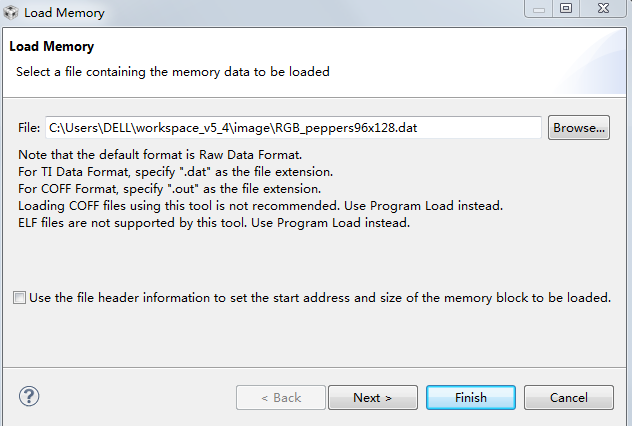Screen dimensions: 632x426
Task: Enable the use file header information checkbox
Action: pyautogui.click(x=19, y=297)
